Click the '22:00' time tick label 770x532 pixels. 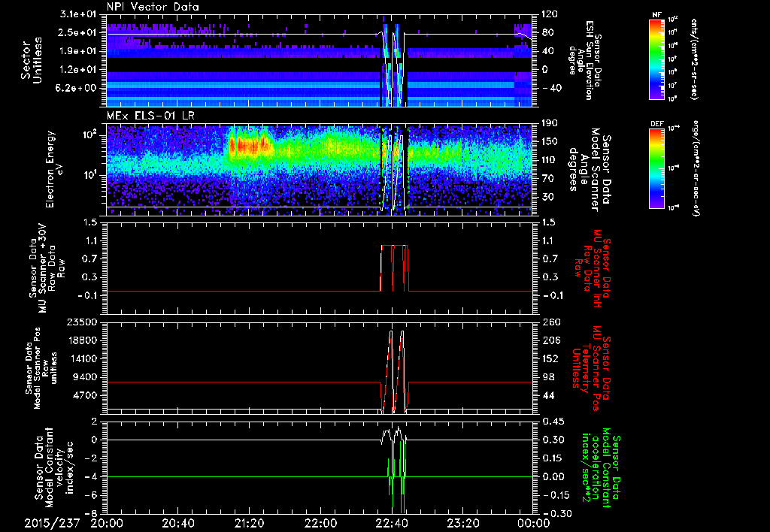point(321,524)
